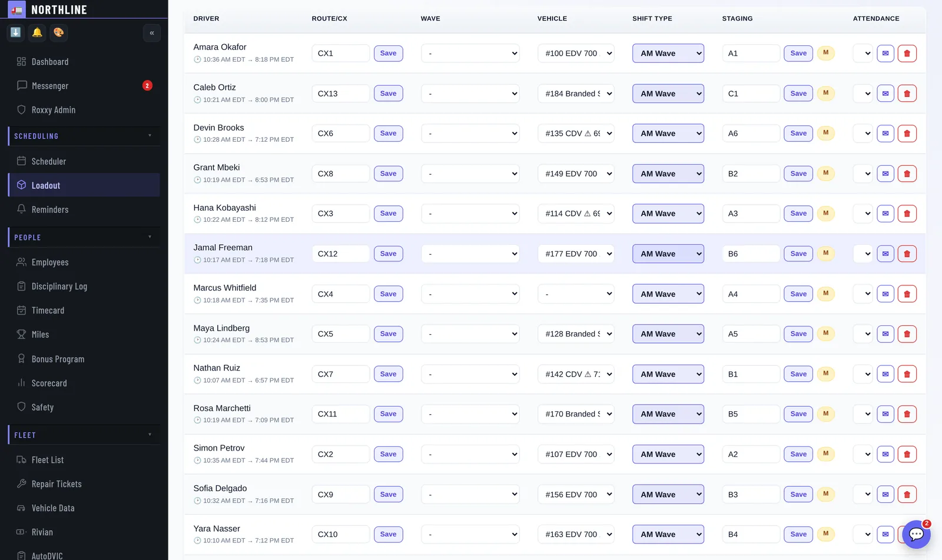
Task: Save route CX3 for Hana Kobayashi
Action: pos(389,214)
